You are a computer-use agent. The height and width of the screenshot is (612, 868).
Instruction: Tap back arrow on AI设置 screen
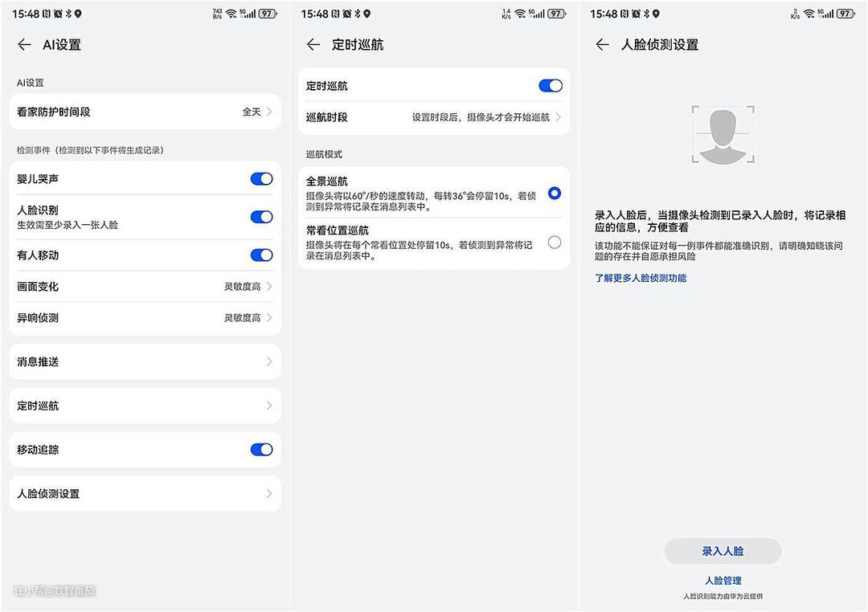click(24, 45)
